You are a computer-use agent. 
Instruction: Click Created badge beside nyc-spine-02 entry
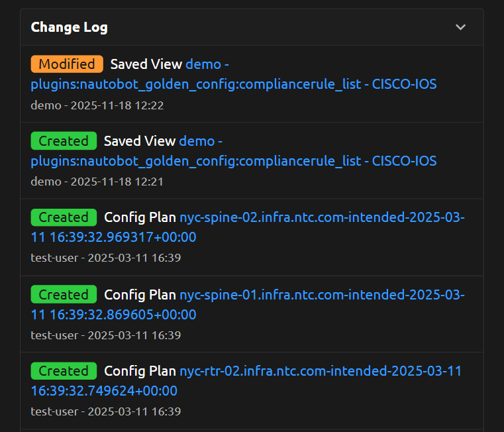64,217
